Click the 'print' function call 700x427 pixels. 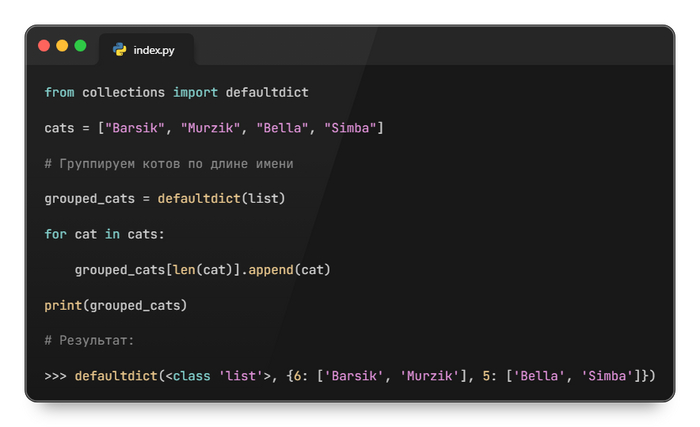tap(62, 305)
